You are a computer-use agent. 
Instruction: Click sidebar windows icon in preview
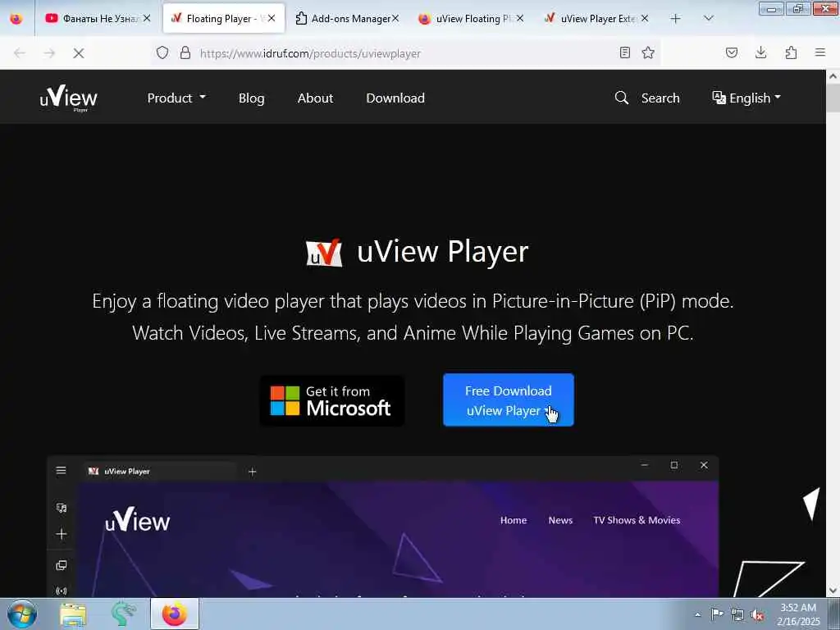pyautogui.click(x=62, y=565)
